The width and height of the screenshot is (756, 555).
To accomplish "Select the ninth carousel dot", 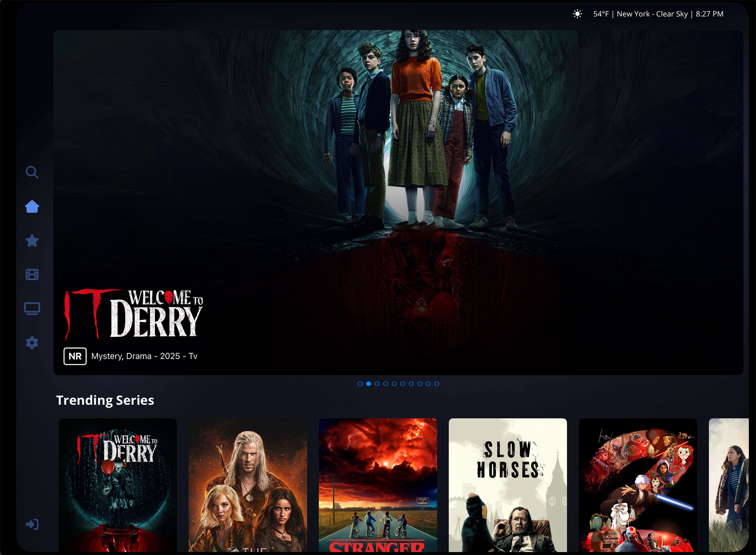I will [x=428, y=384].
